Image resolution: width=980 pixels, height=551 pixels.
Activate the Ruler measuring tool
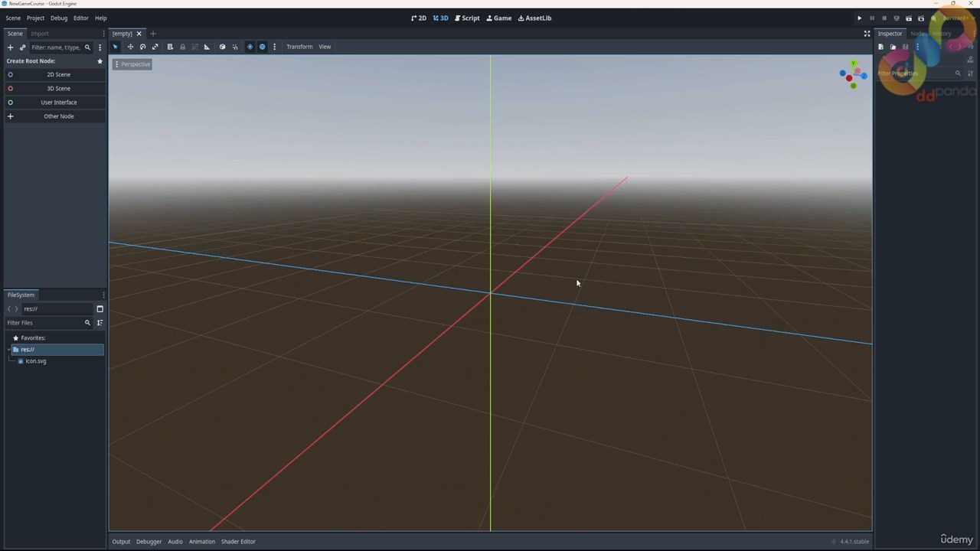[207, 47]
